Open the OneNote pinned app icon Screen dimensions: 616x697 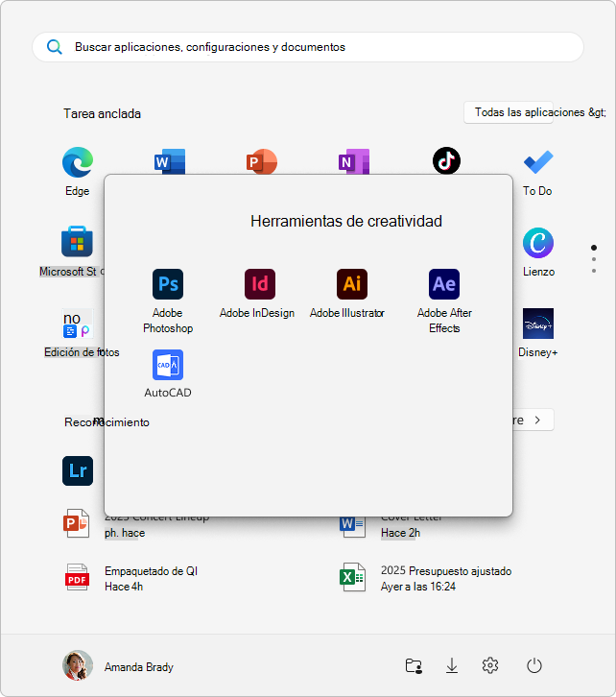(x=353, y=161)
